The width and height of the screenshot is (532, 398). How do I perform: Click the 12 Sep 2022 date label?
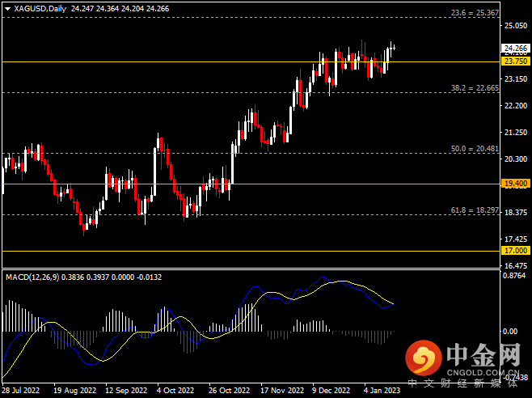[x=124, y=389]
